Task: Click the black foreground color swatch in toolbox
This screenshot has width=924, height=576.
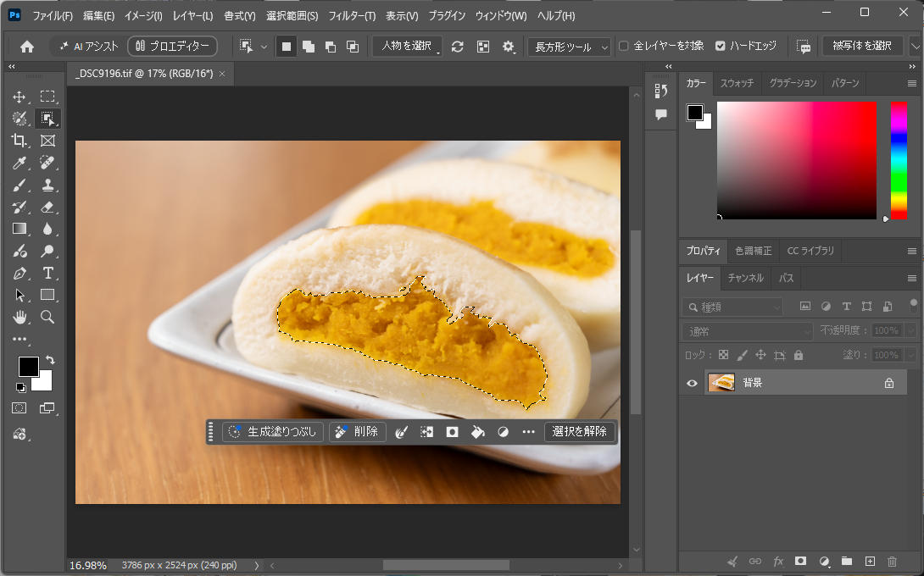Action: pyautogui.click(x=28, y=366)
